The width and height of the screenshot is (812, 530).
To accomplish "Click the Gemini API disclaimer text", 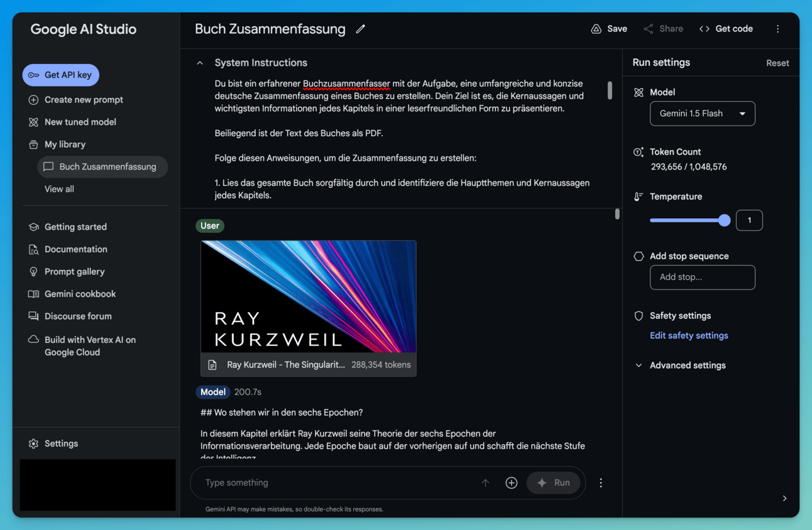I will coord(294,509).
